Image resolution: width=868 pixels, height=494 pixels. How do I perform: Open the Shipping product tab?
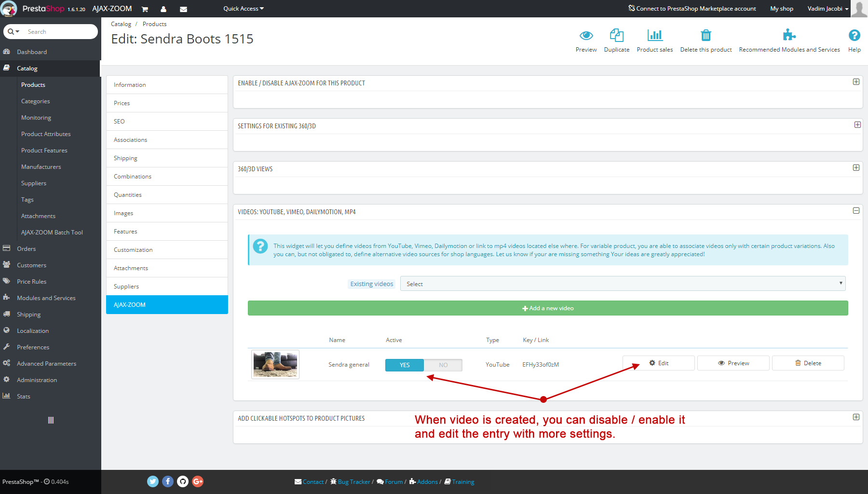(x=167, y=158)
